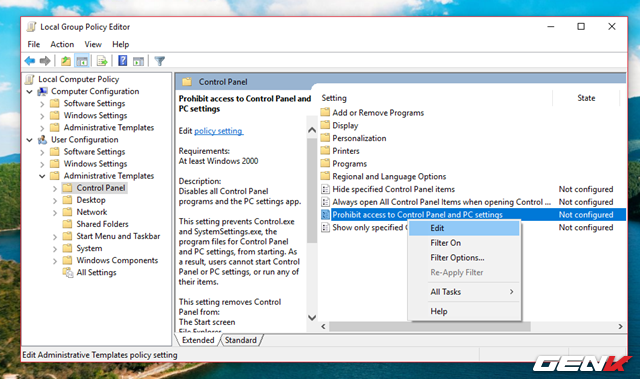This screenshot has height=379, width=640.
Task: Collapse the Computer Configuration node
Action: pos(29,92)
